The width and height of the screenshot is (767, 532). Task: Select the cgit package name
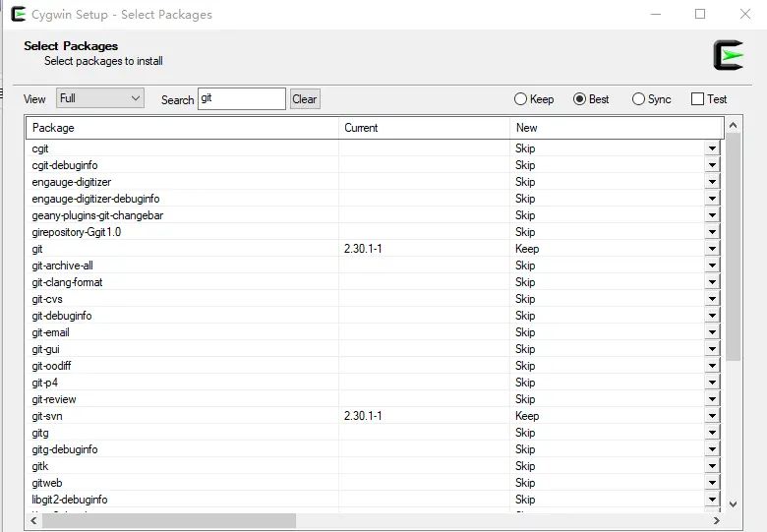click(40, 148)
